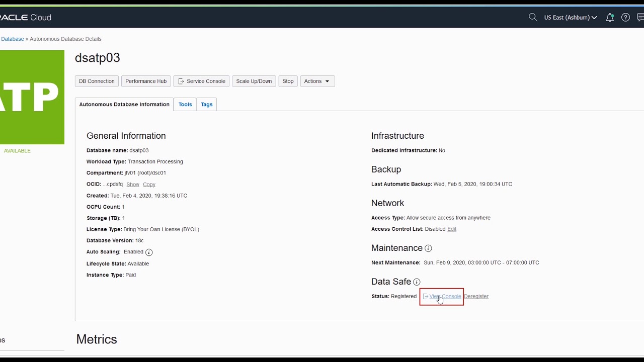Click the info icon beside Data Safe
This screenshot has width=644, height=362.
[417, 282]
